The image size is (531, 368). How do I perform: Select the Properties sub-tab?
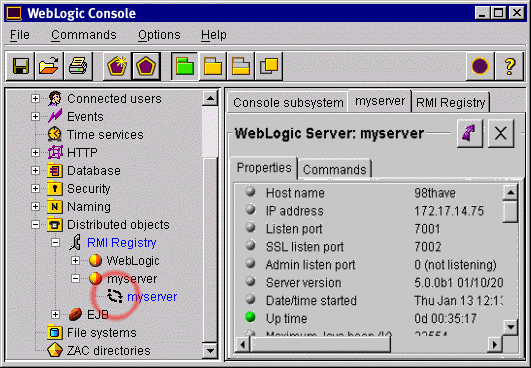264,168
